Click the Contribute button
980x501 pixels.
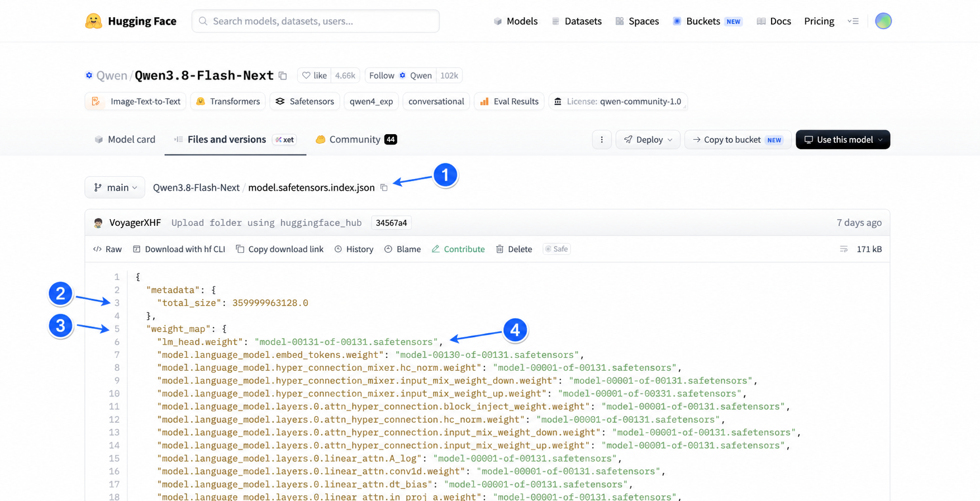[x=458, y=249]
